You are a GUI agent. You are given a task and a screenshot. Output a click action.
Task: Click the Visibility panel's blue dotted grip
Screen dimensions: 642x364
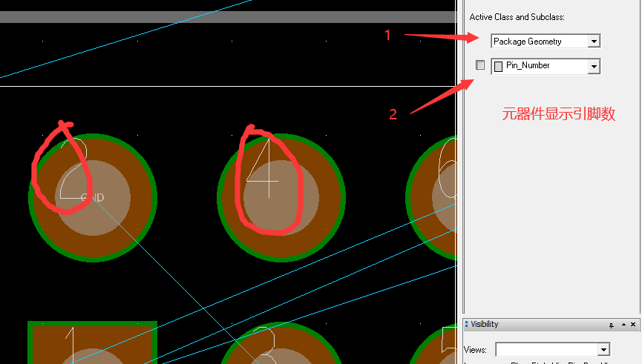[466, 325]
